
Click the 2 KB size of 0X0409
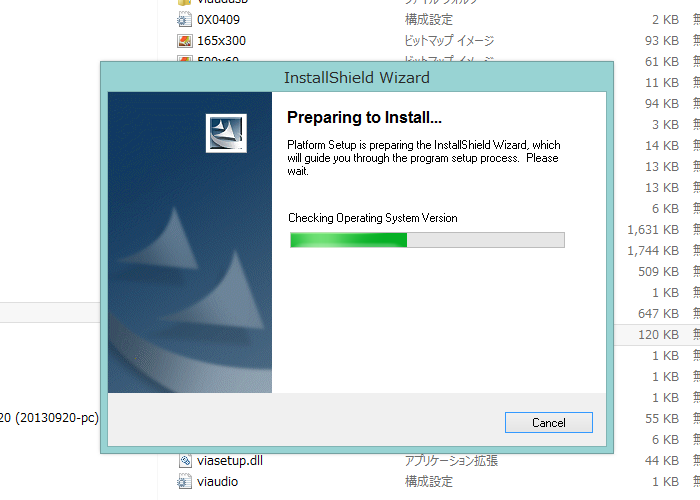coord(665,20)
